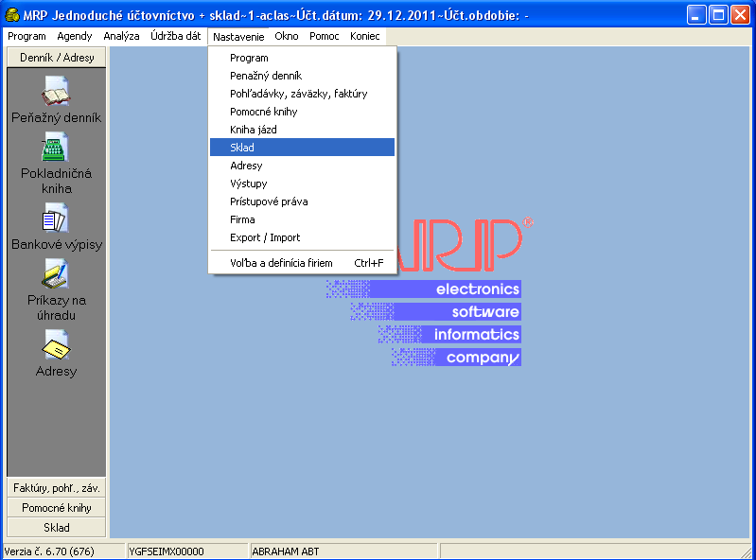
Task: Click version text Verzia č. 6.70 (676)
Action: pyautogui.click(x=49, y=551)
